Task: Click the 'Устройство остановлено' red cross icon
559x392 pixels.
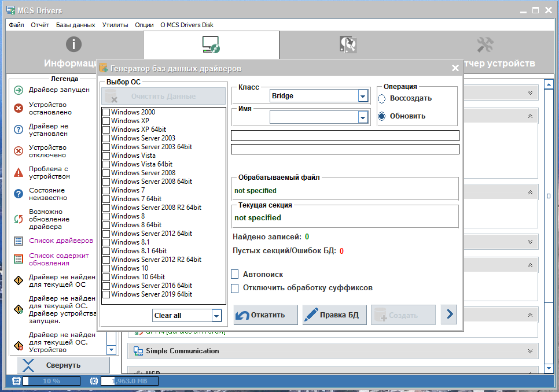Action: [x=19, y=108]
